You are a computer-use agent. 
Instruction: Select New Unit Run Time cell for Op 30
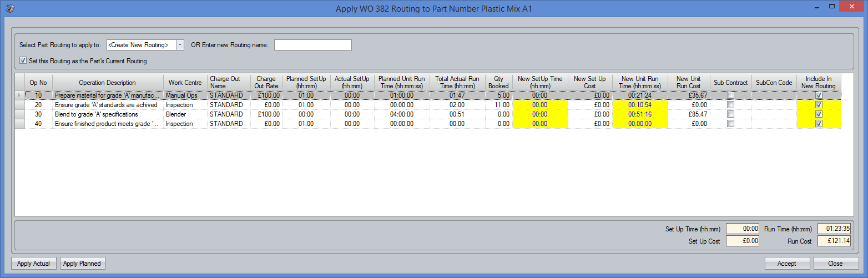point(640,114)
